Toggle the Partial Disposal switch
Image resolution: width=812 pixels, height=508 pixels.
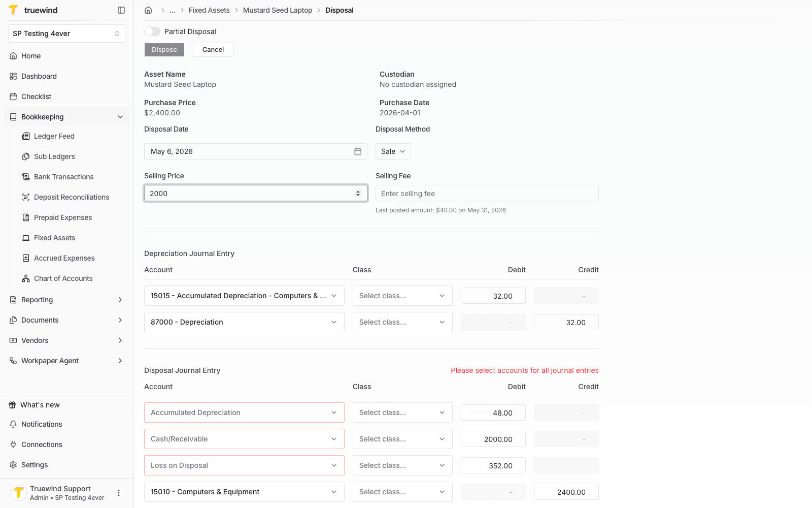pos(152,31)
